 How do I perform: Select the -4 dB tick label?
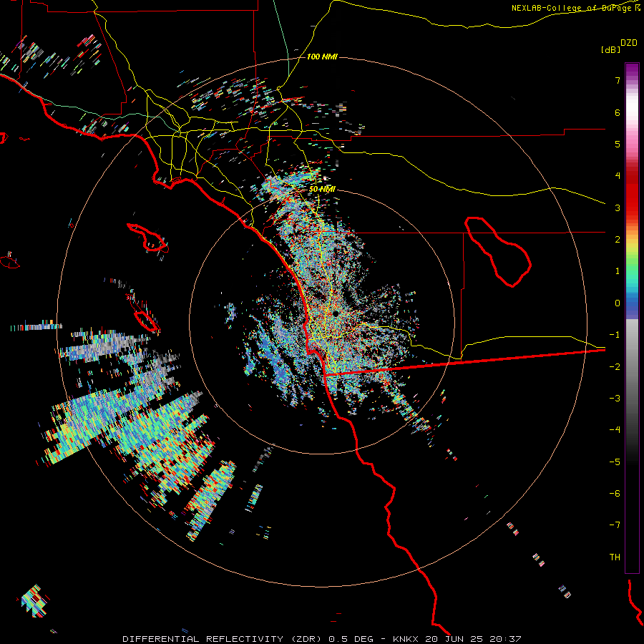[615, 430]
